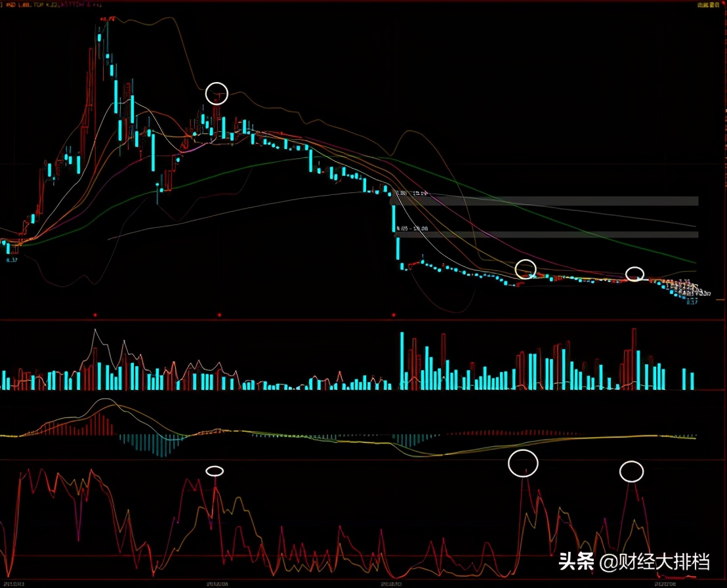Viewport: 727px width, 588px height.
Task: Click the cyan low price label at bottom-left
Action: [x=12, y=260]
